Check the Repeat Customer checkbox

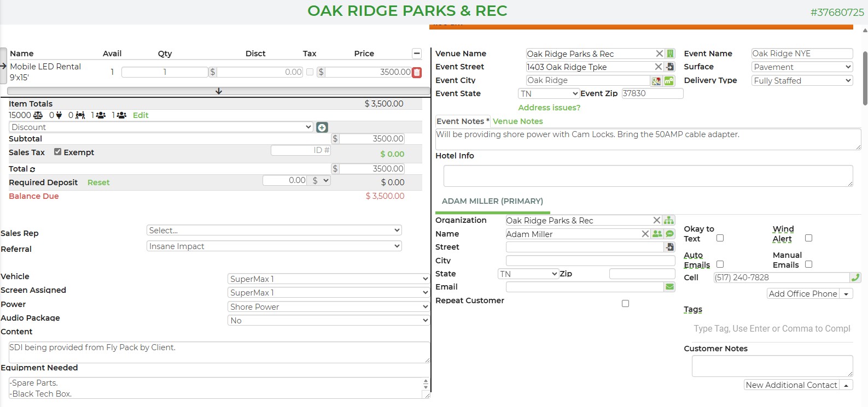pyautogui.click(x=625, y=303)
